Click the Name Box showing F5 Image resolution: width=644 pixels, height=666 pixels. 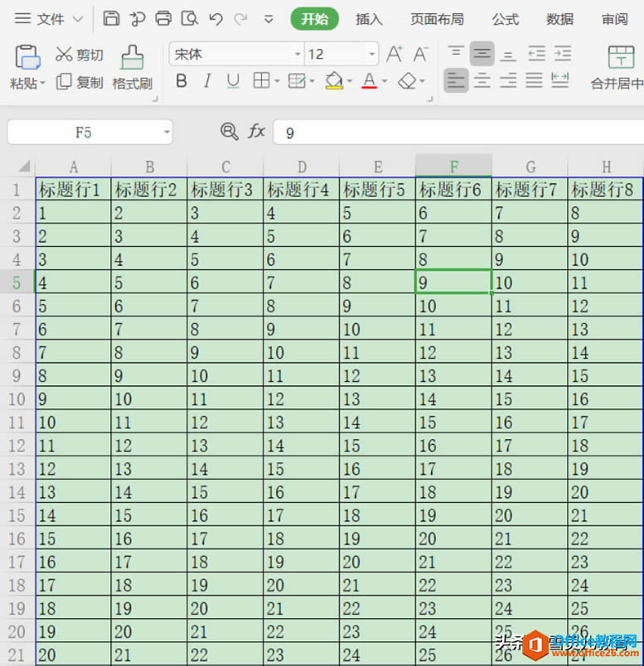pos(84,132)
